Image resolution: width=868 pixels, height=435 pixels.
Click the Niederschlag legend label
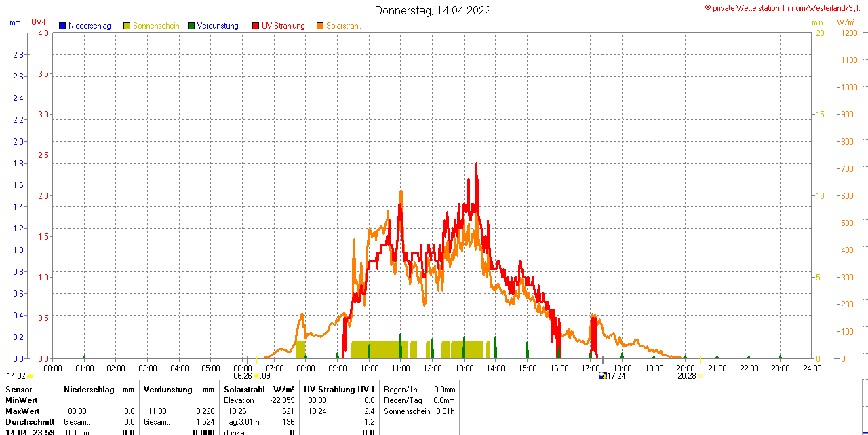tap(90, 26)
